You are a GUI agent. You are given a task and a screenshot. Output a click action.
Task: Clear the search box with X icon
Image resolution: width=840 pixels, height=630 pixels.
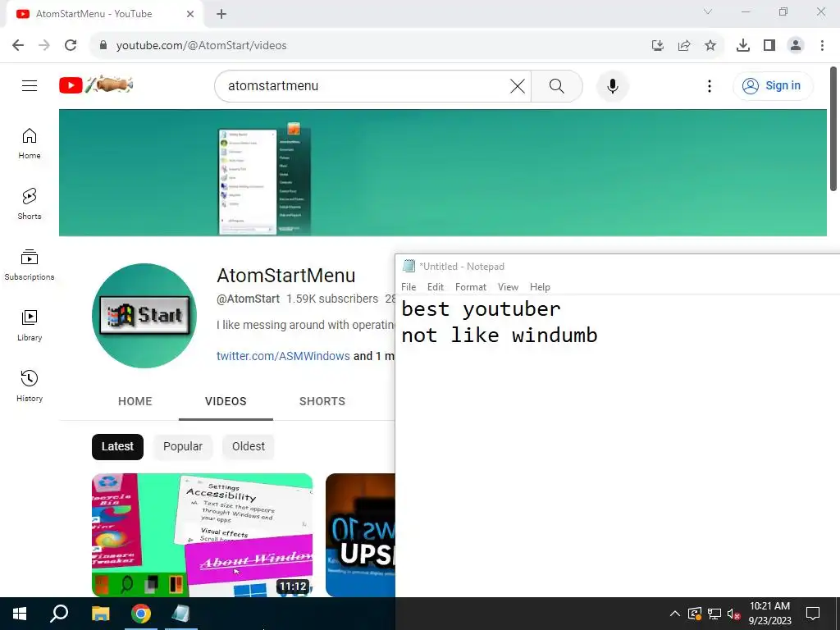517,85
